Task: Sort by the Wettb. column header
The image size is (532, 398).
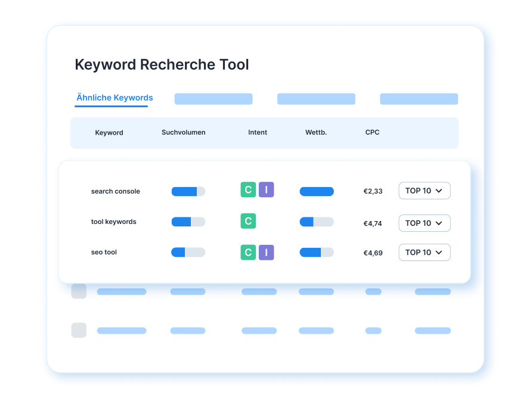Action: (x=316, y=132)
